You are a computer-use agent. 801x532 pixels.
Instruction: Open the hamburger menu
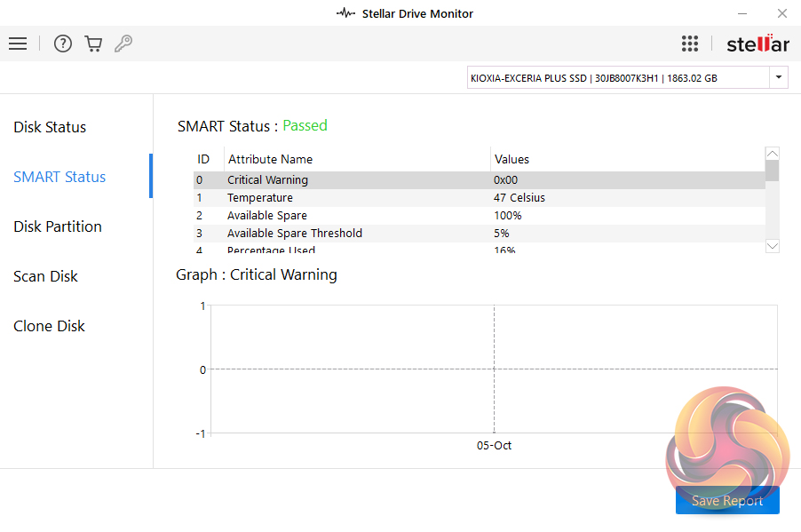(x=18, y=44)
